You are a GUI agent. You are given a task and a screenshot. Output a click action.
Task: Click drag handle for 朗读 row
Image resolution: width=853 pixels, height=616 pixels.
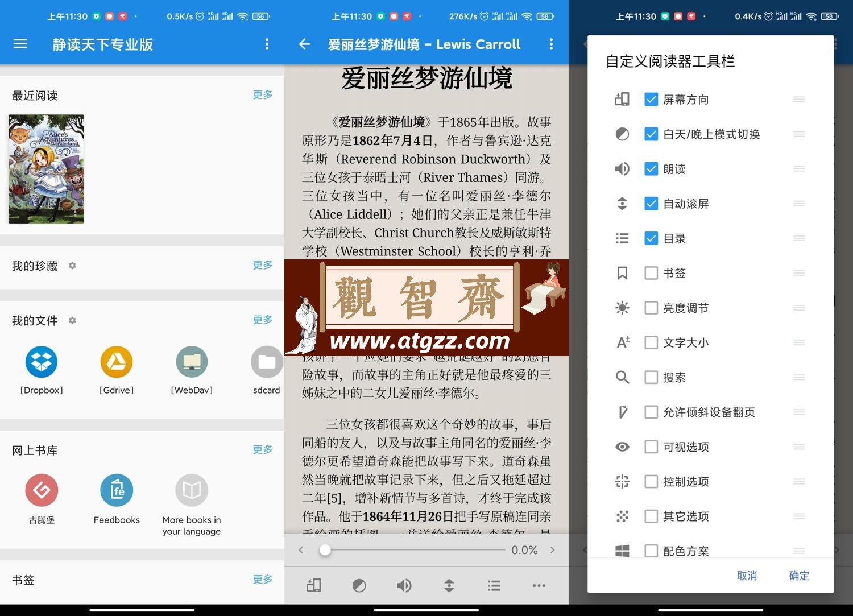point(799,169)
